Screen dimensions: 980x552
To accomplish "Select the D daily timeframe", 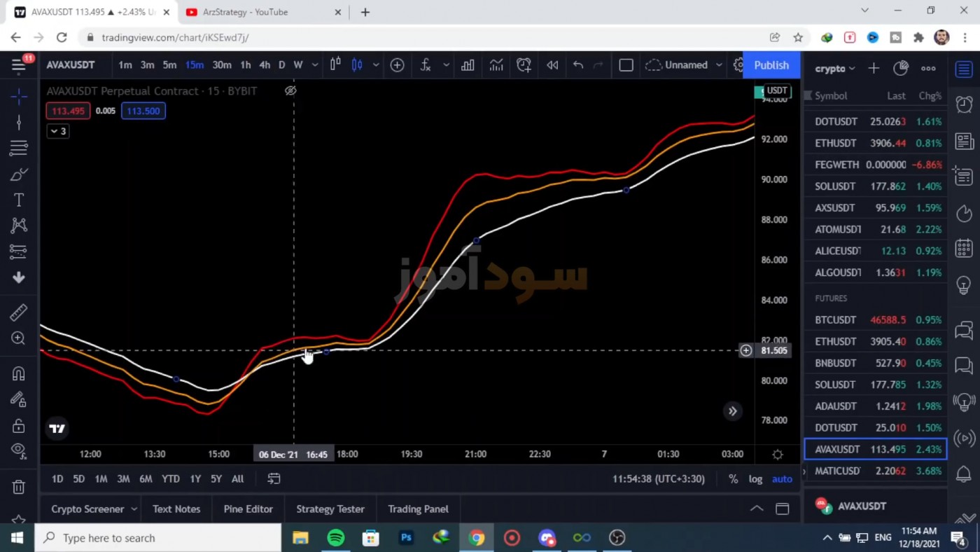I will click(x=282, y=65).
